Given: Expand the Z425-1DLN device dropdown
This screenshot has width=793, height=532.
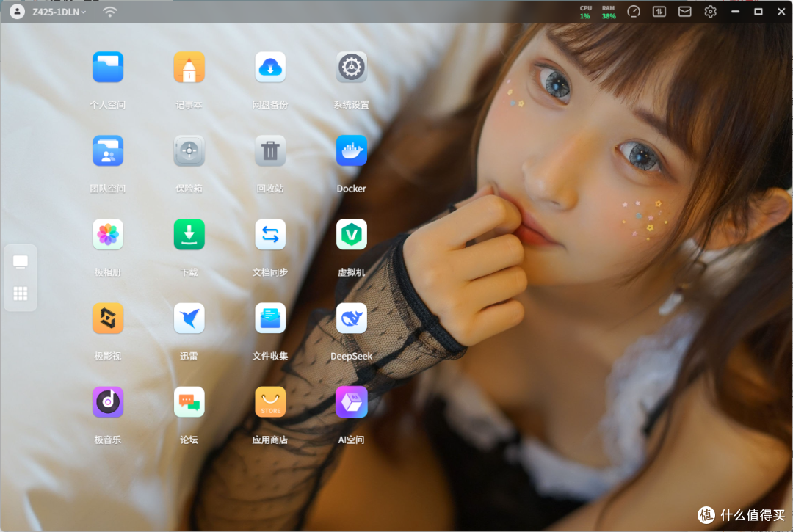Looking at the screenshot, I should coord(59,12).
